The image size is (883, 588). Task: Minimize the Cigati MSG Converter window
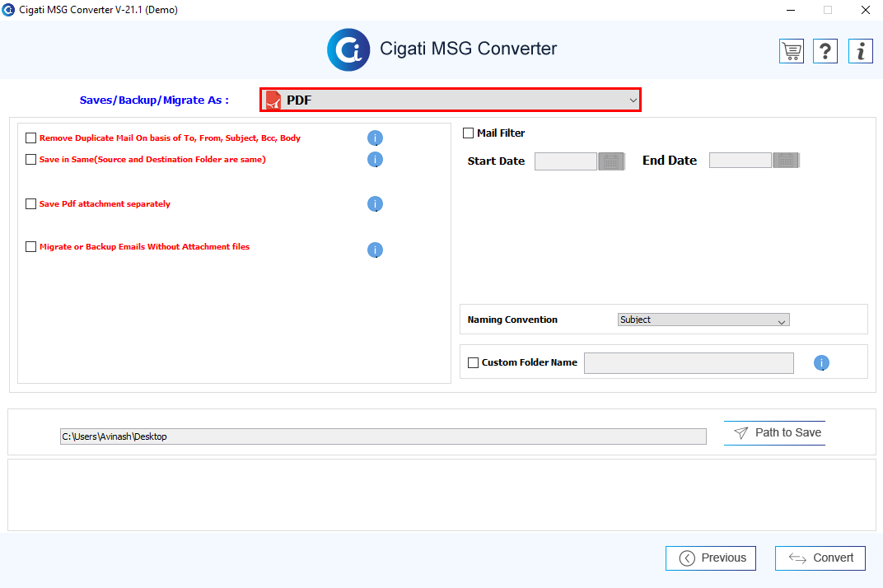click(791, 10)
